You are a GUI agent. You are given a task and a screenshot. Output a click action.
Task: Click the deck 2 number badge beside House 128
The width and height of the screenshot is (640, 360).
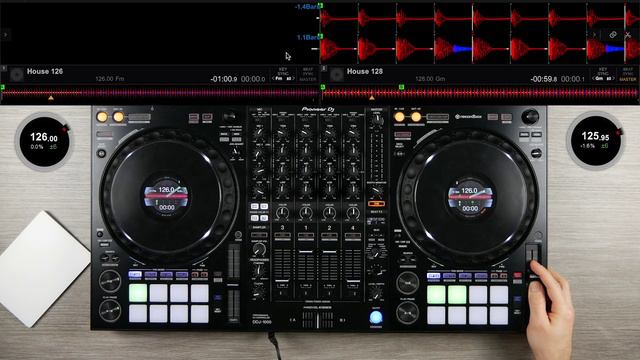[x=324, y=68]
